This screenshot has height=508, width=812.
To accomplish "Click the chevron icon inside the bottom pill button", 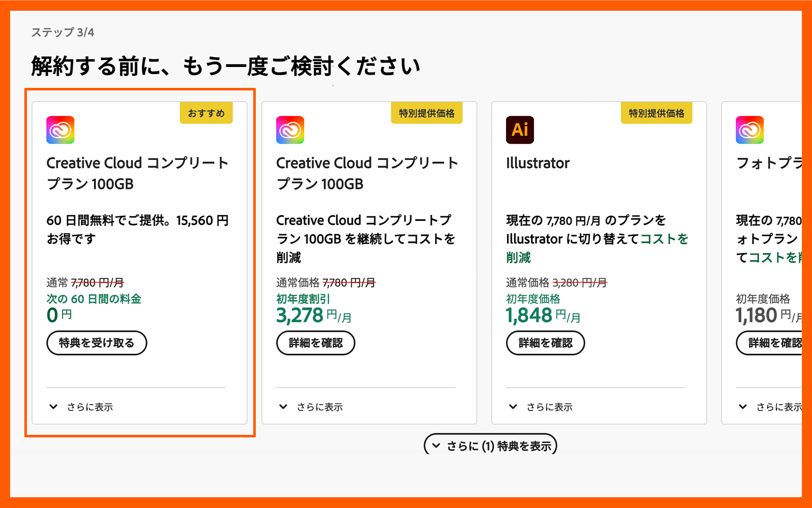I will click(435, 444).
